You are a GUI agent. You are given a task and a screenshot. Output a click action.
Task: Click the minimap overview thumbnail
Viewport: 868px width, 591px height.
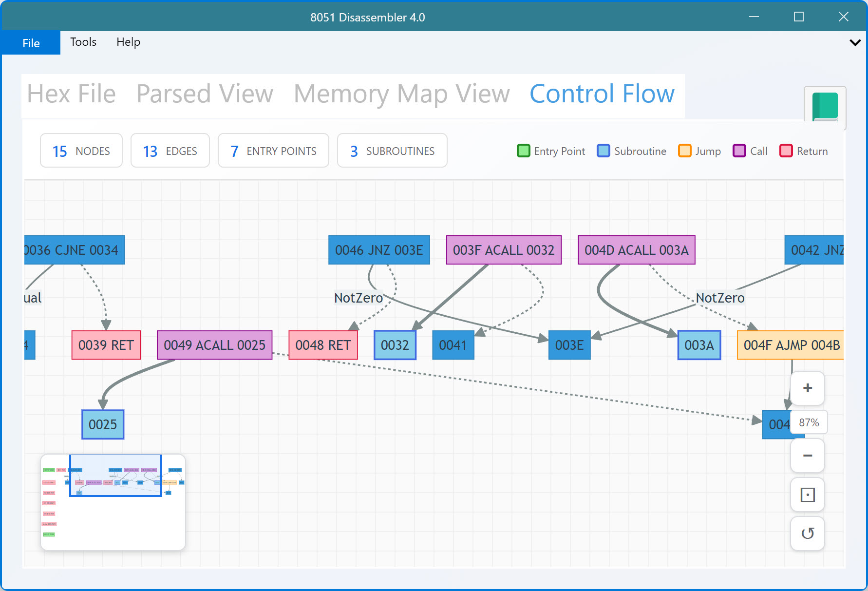(113, 502)
